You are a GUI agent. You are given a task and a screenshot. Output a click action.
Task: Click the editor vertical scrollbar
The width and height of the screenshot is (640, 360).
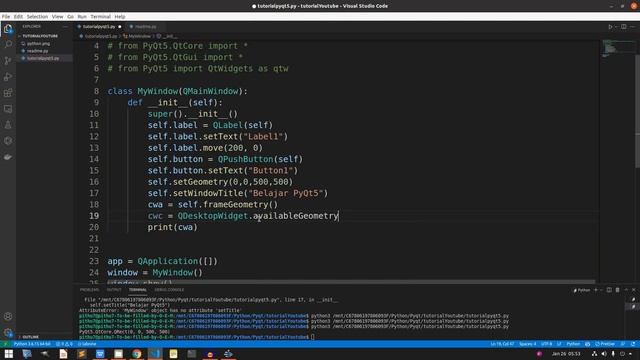coord(637,110)
